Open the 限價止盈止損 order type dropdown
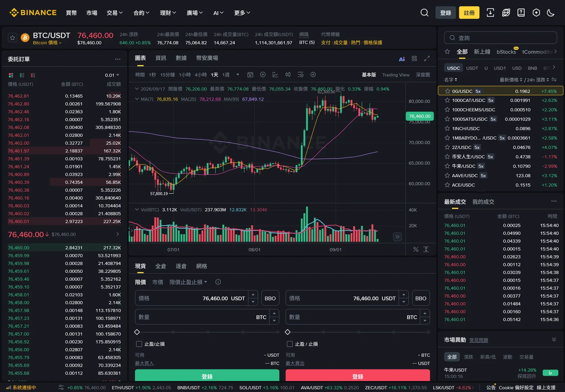The width and height of the screenshot is (565, 392). click(188, 282)
